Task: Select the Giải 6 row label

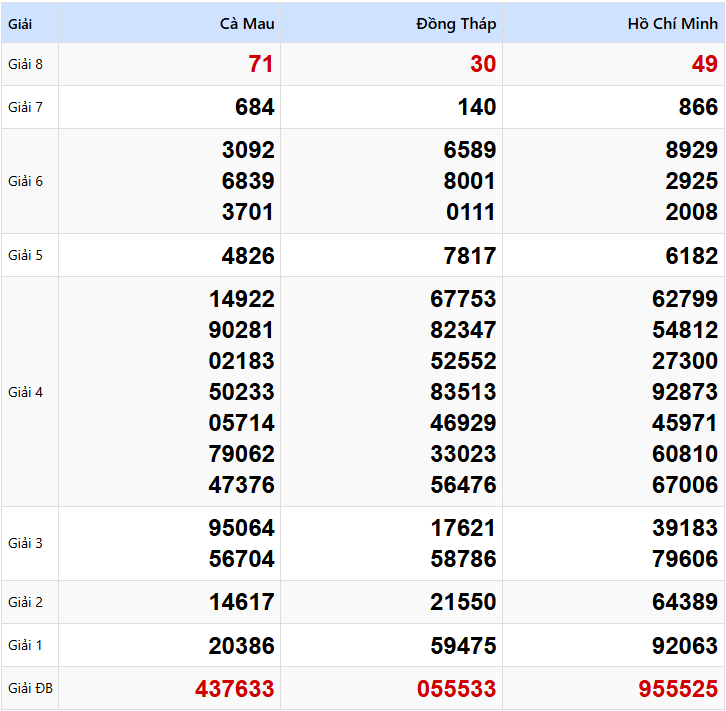Action: [x=25, y=181]
